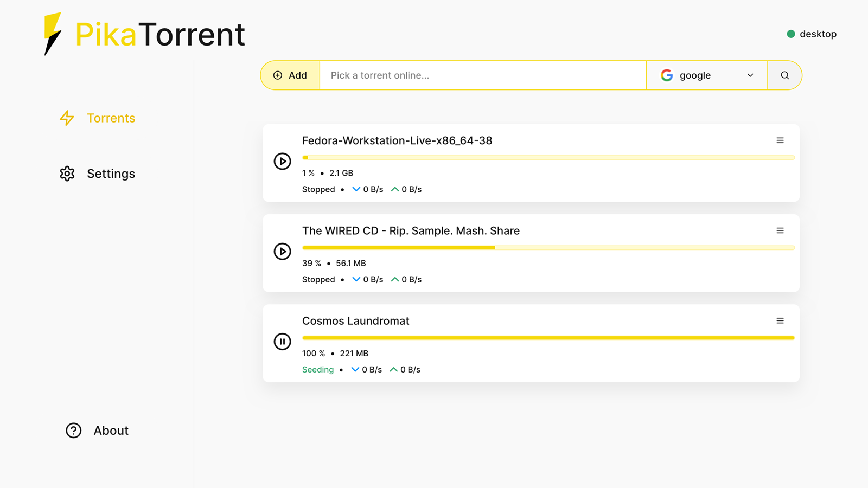Click the '39 %' progress text
Viewport: 868px width, 488px height.
tap(311, 263)
